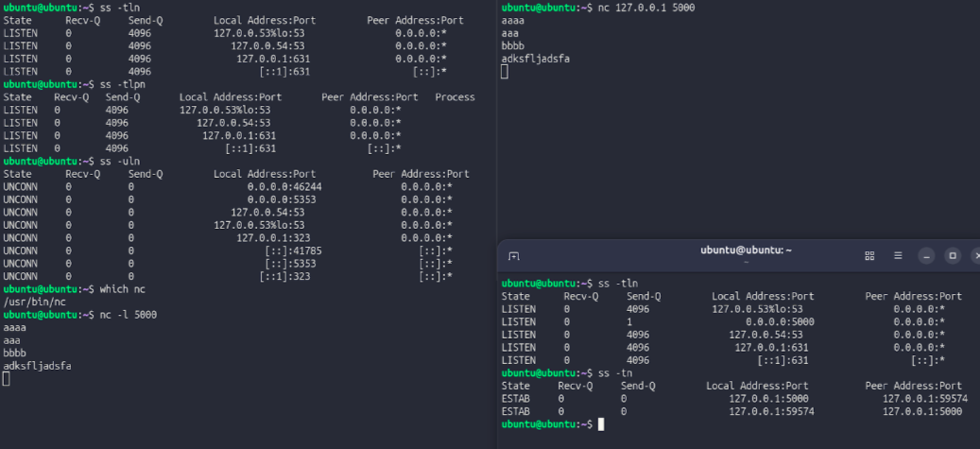Click the listening address 0.0.0.0:5000
980x449 pixels.
tap(780, 322)
